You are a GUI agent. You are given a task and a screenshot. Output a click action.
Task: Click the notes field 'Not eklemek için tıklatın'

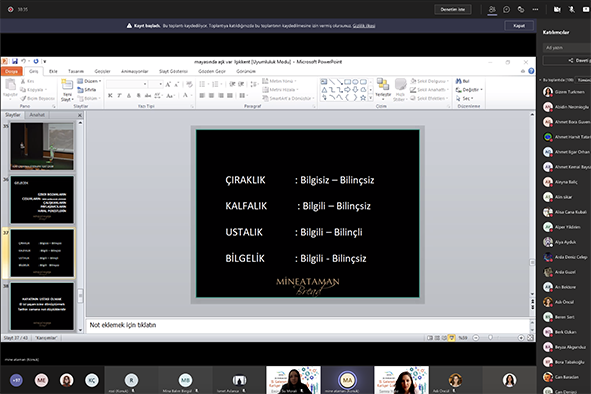308,325
